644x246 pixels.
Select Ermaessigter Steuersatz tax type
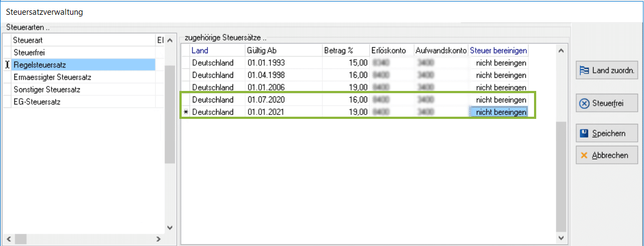pos(83,77)
